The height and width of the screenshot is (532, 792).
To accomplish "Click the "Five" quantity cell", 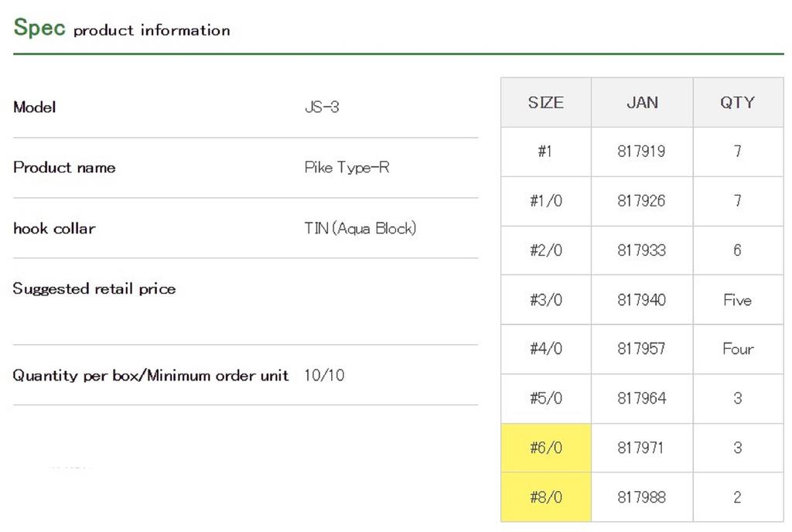I will tap(737, 300).
